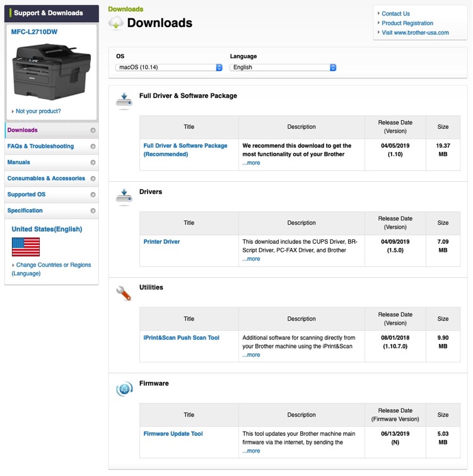The height and width of the screenshot is (476, 473).
Task: Open the iPrint&Scan Push Scan Tool link
Action: [182, 338]
